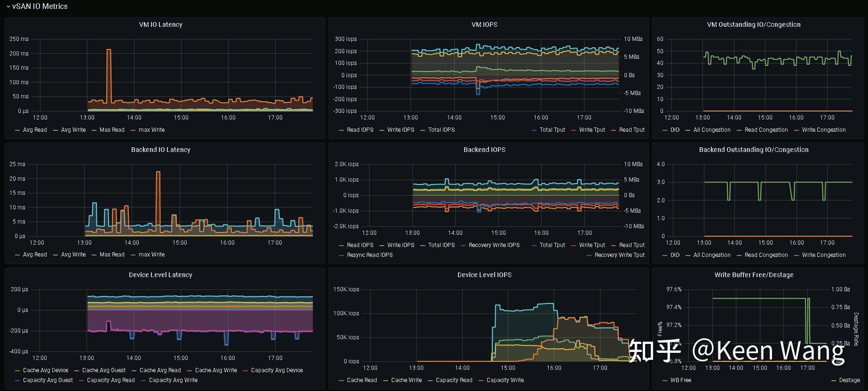Click Read Tput legend icon in VM IOPS

pos(614,130)
